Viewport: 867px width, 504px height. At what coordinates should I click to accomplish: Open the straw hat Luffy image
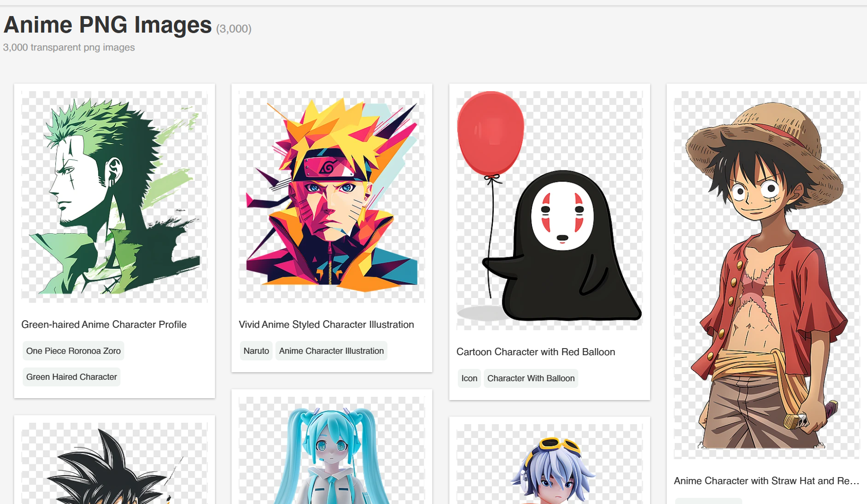767,275
